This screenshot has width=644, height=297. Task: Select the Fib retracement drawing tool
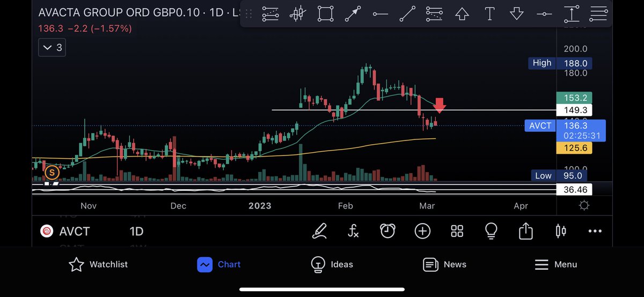click(270, 13)
